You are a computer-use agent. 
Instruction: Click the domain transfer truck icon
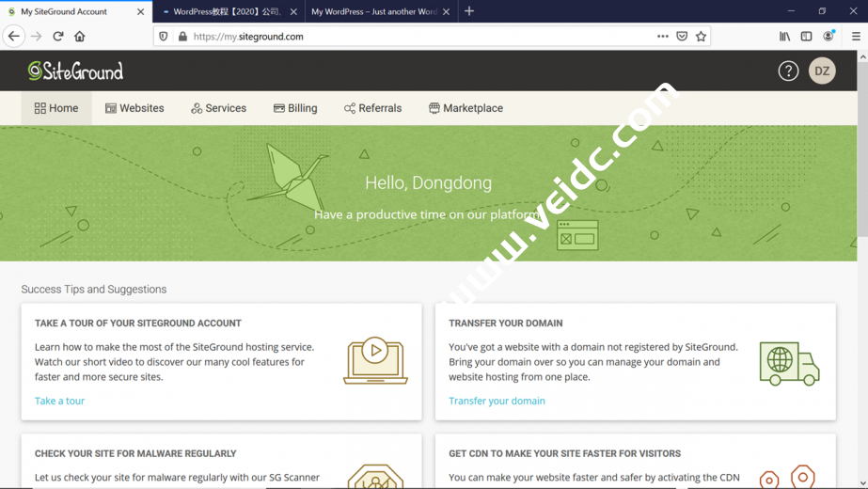[789, 364]
